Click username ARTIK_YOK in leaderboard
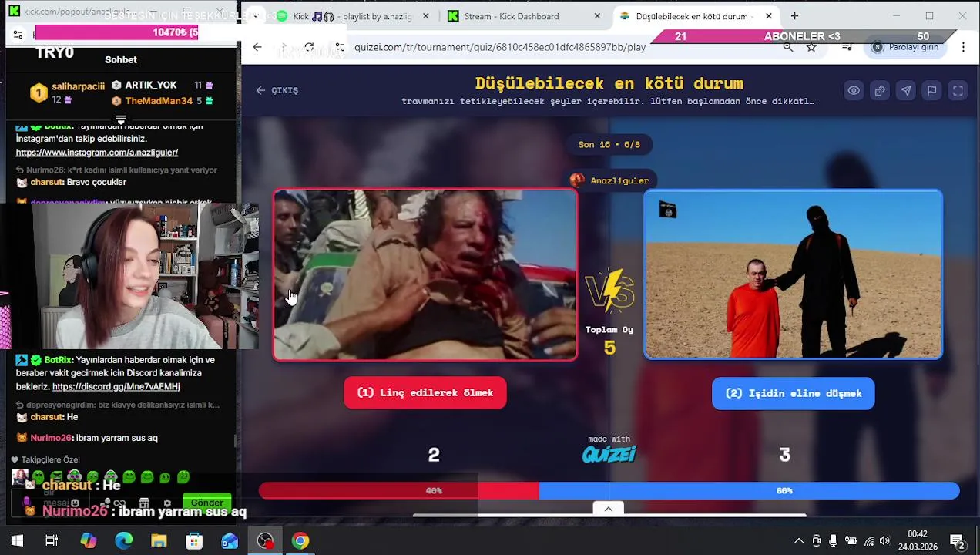This screenshot has height=555, width=980. tap(151, 85)
